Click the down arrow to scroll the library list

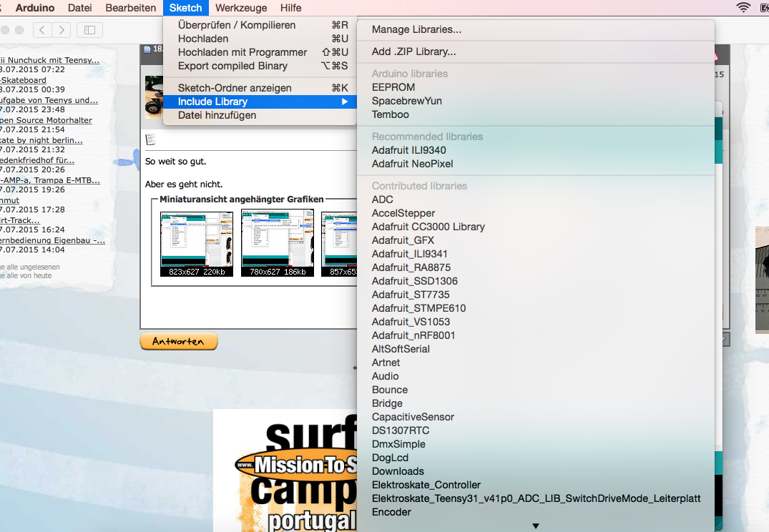(x=536, y=526)
